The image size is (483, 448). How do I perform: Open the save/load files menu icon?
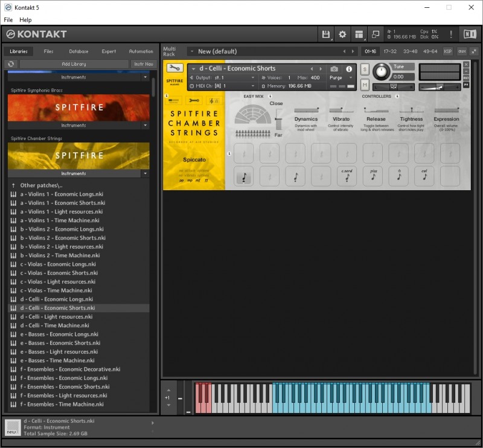click(x=325, y=34)
